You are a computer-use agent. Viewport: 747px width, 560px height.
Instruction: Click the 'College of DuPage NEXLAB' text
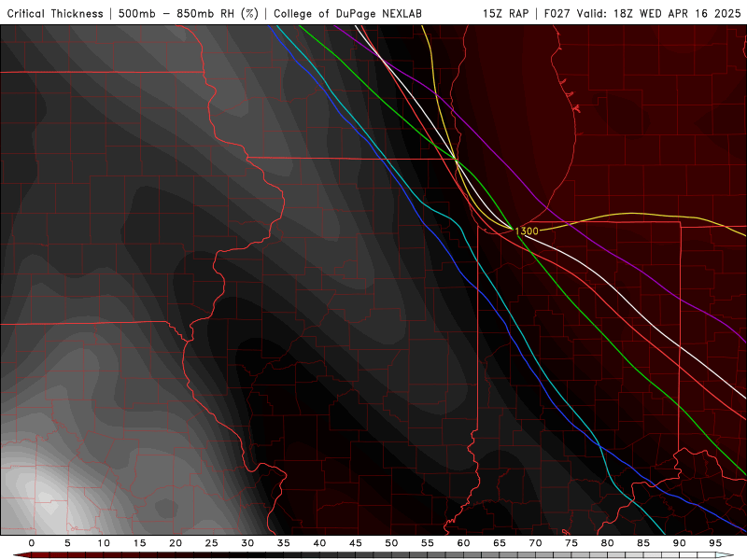pyautogui.click(x=347, y=14)
